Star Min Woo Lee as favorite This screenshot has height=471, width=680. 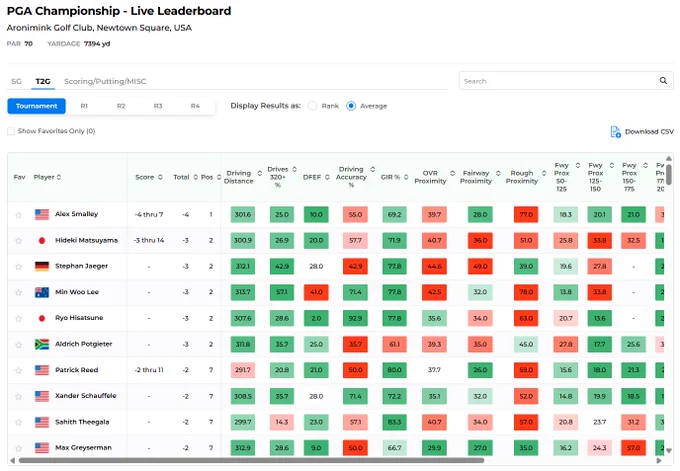[18, 292]
